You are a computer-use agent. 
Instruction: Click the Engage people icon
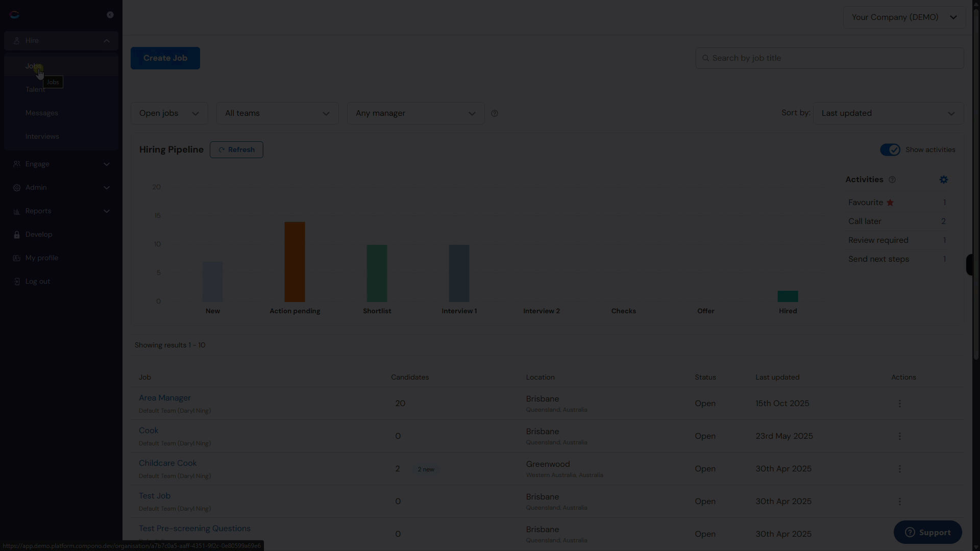tap(17, 164)
